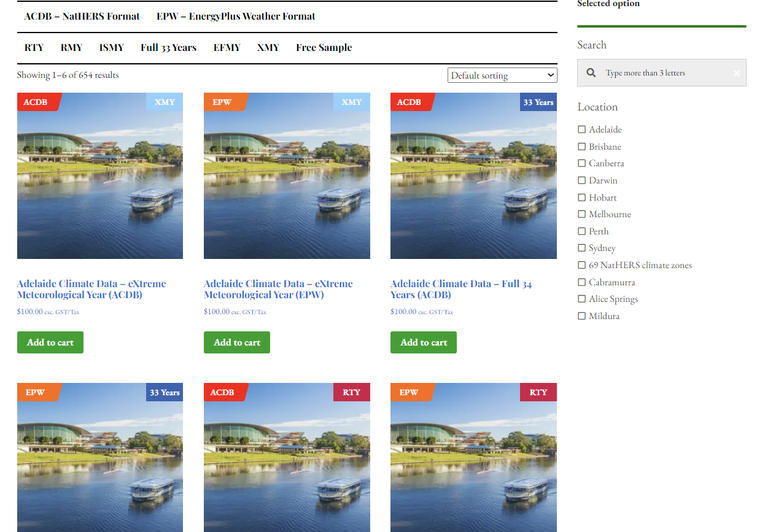Viewport: 765px width, 532px height.
Task: Tick the Adelaide location checkbox
Action: pos(581,129)
